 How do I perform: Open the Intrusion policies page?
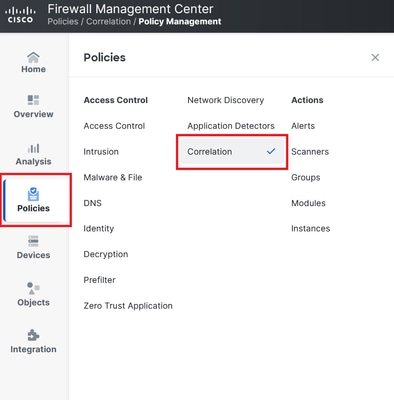pyautogui.click(x=101, y=152)
